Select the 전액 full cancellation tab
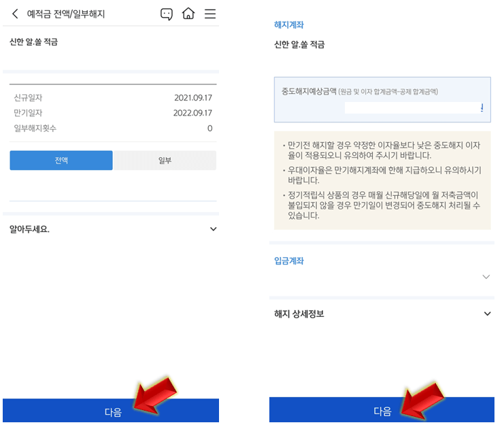The height and width of the screenshot is (425, 504). point(61,160)
